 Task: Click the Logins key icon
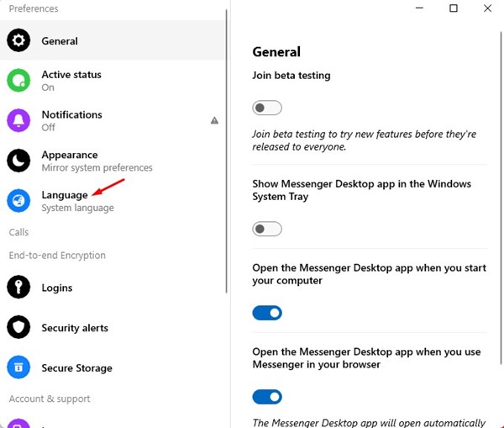point(18,287)
